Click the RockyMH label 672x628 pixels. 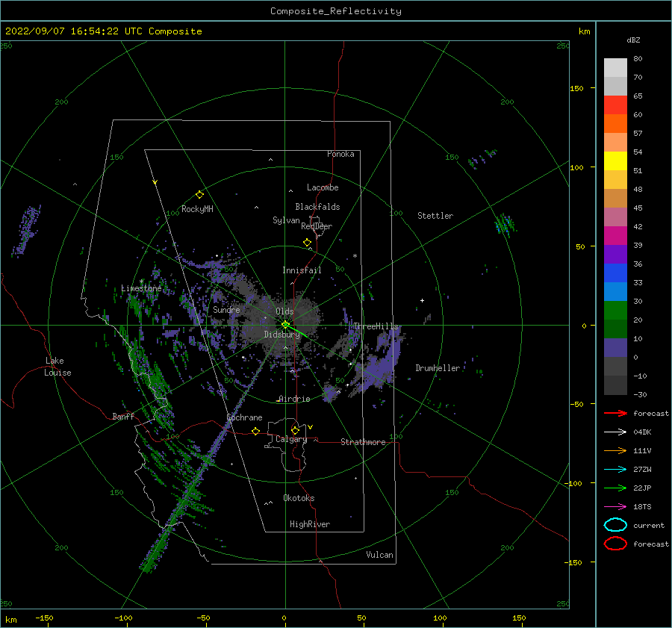pyautogui.click(x=197, y=209)
